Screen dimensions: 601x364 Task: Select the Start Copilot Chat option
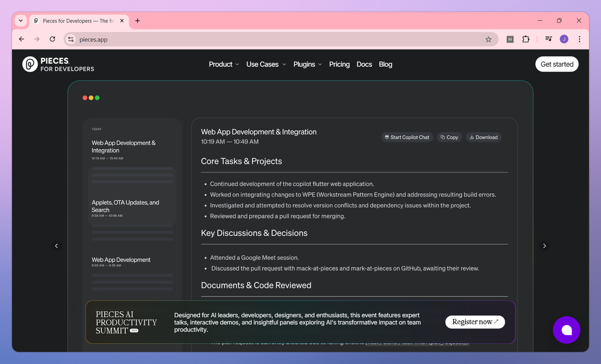point(407,137)
